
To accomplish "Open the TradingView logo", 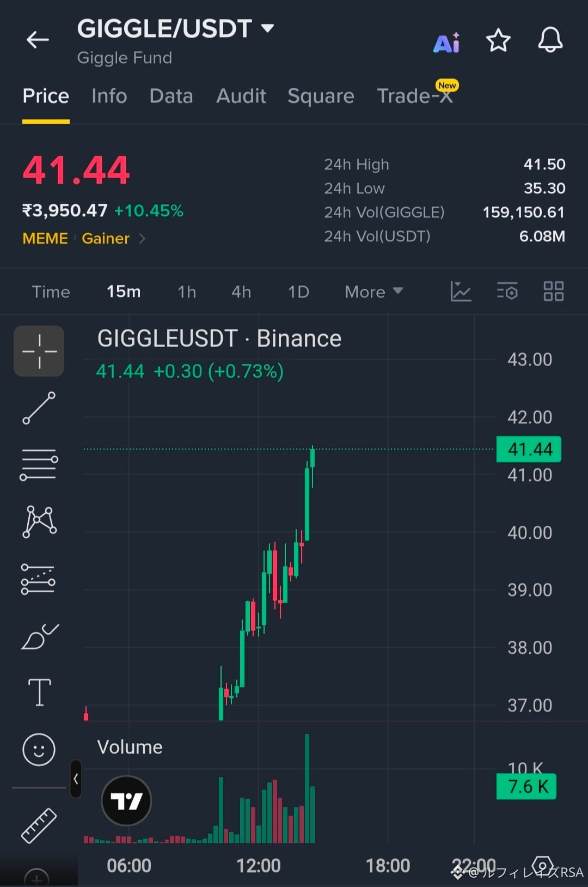I will pyautogui.click(x=126, y=801).
